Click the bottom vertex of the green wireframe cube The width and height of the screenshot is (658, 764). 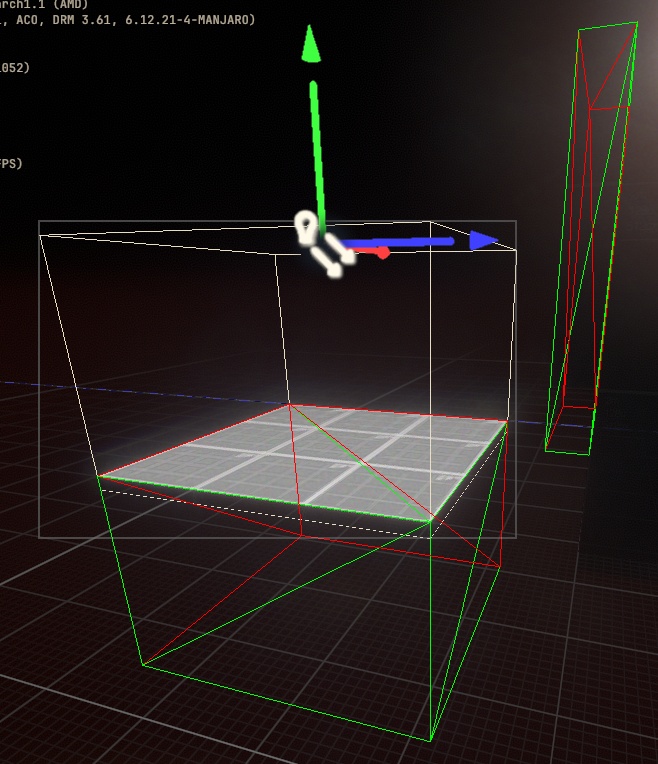pyautogui.click(x=431, y=741)
